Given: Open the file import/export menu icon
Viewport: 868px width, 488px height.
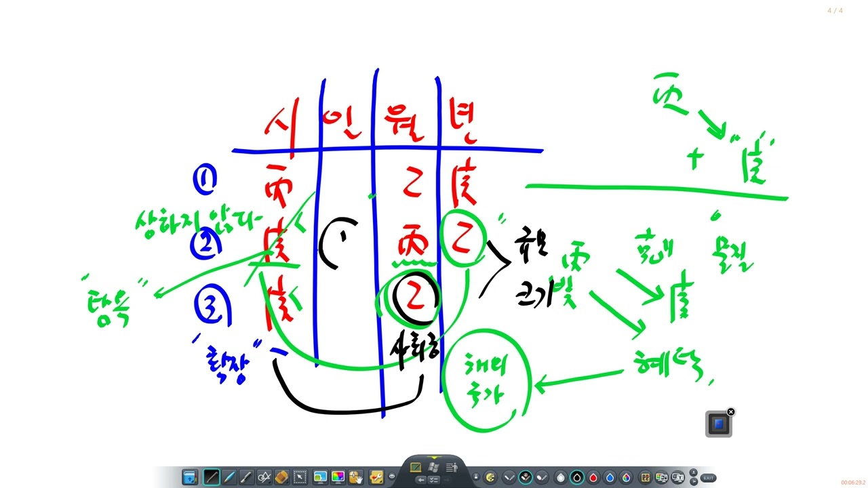Looking at the screenshot, I should pyautogui.click(x=190, y=477).
